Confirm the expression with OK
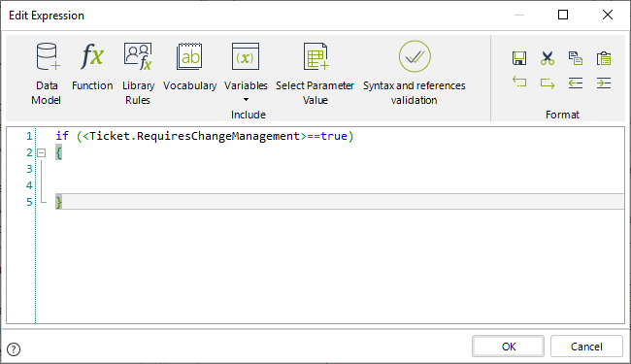 [x=508, y=347]
